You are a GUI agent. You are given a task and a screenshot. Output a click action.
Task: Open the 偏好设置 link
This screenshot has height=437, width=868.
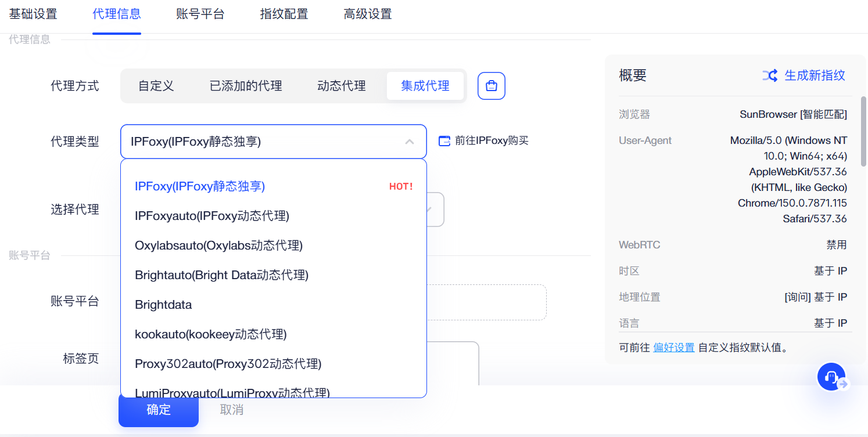[674, 348]
